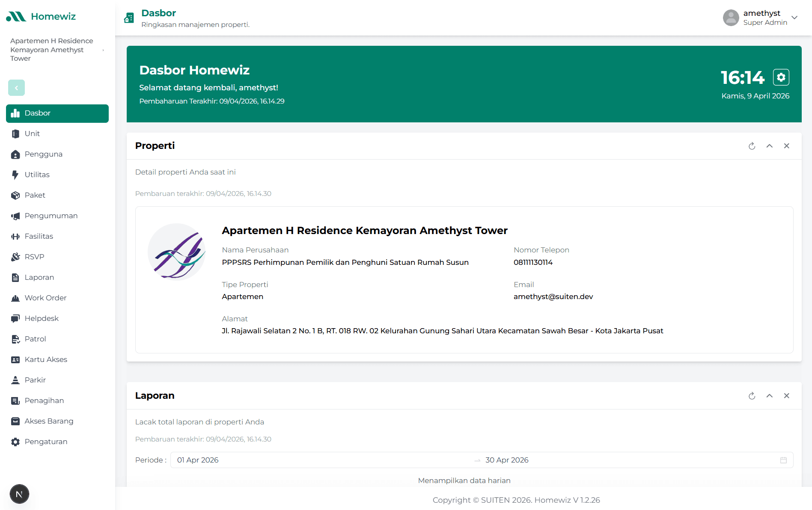The image size is (812, 510).
Task: Click the Pengaturan gear icon
Action: 15,442
